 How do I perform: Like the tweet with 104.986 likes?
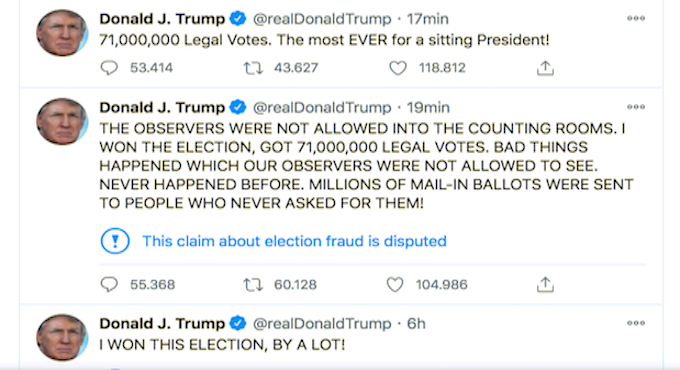click(x=395, y=285)
